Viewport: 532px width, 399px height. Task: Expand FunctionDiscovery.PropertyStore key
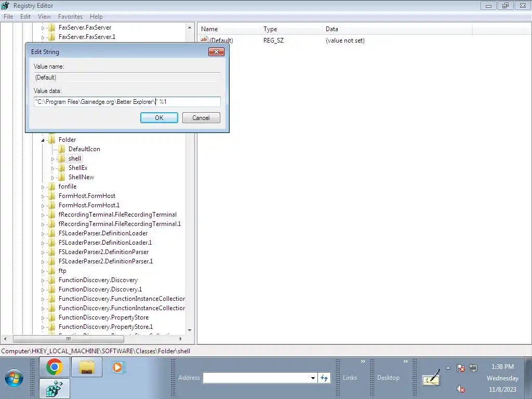point(43,318)
